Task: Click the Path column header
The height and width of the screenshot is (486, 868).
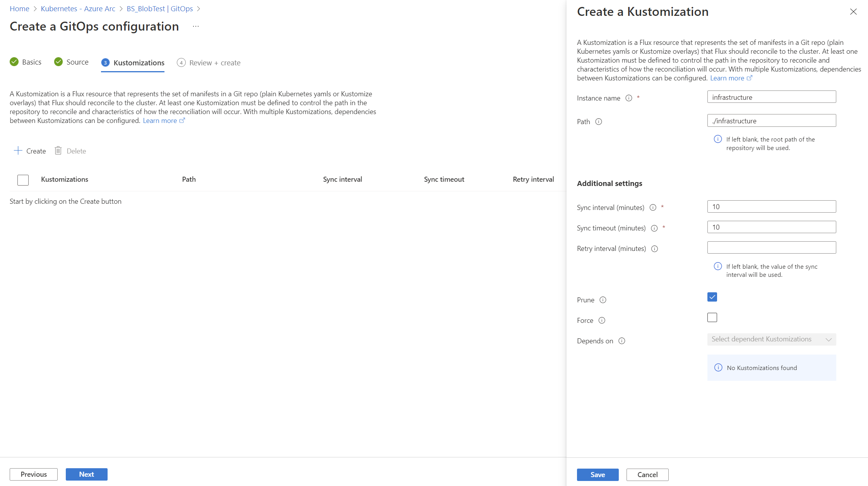Action: coord(189,179)
